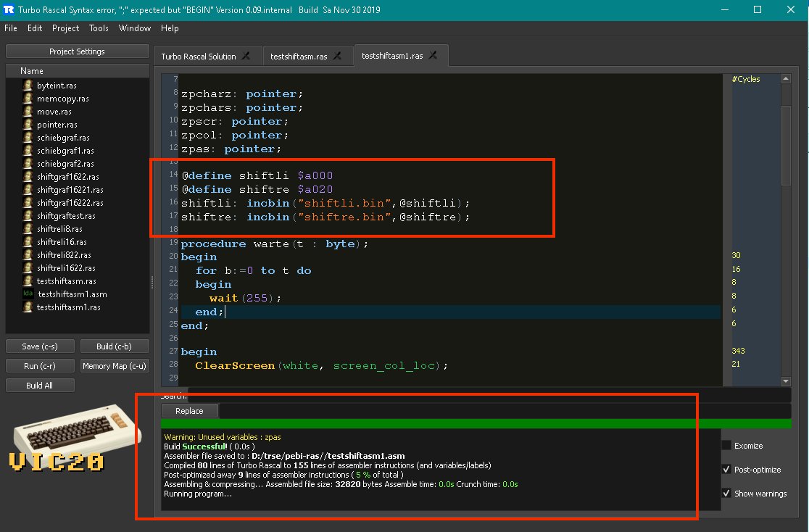809x532 pixels.
Task: Click the Name column header
Action: click(78, 71)
